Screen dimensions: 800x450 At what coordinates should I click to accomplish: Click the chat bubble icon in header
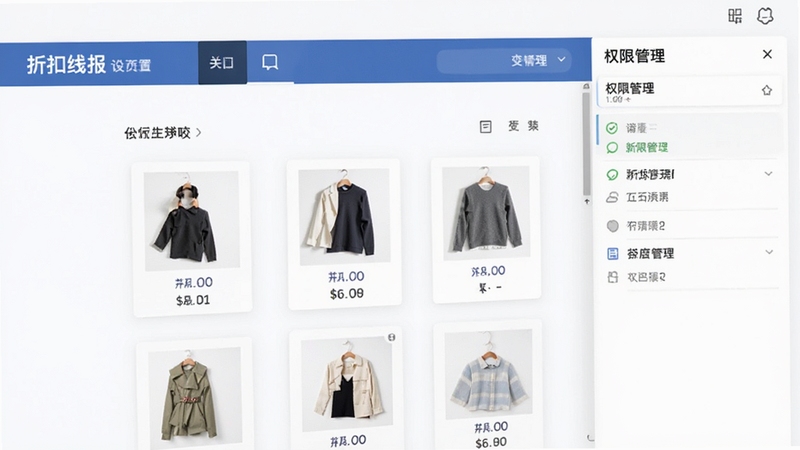pyautogui.click(x=270, y=63)
